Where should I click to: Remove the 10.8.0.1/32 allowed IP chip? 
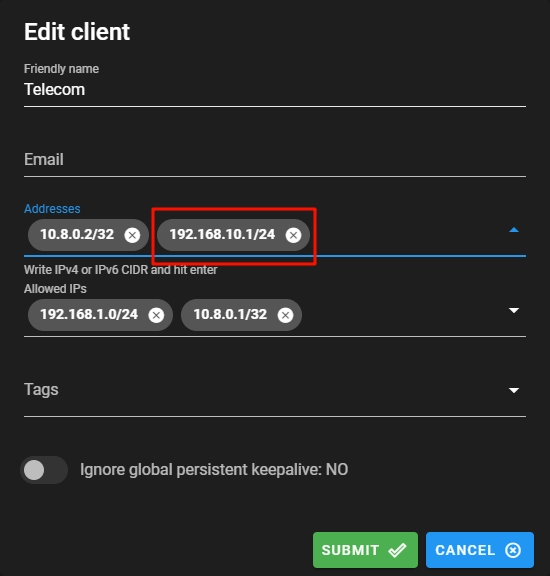click(x=285, y=315)
